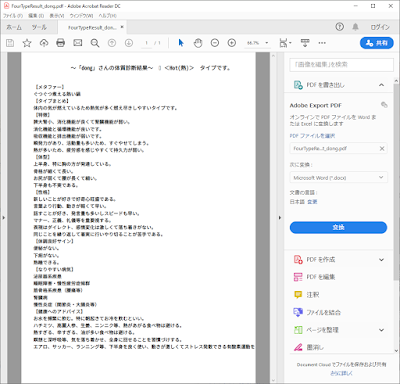Send file by email envelope icon

(78, 43)
